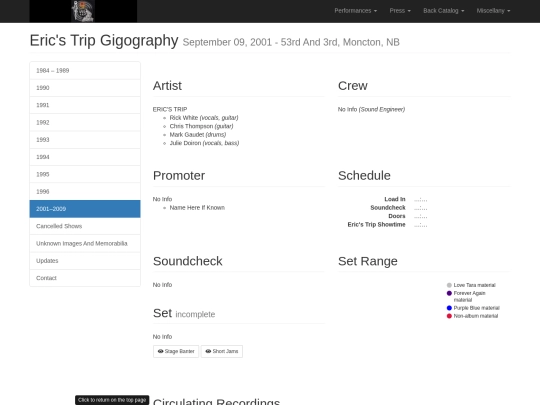Open the Updates page
Viewport: 540px width, 405px height.
85,261
